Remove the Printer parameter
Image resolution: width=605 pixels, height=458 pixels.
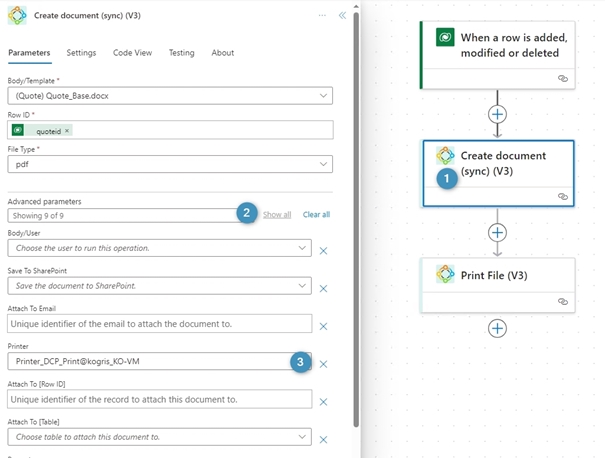coord(323,364)
